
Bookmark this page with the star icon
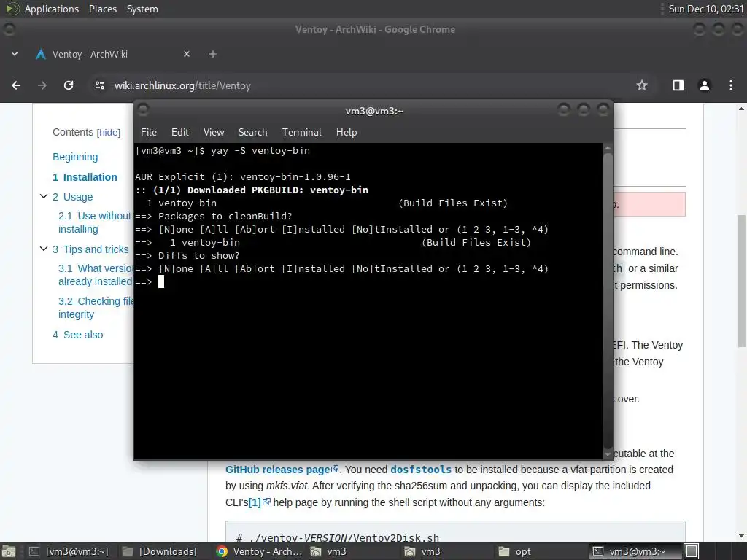(x=642, y=85)
